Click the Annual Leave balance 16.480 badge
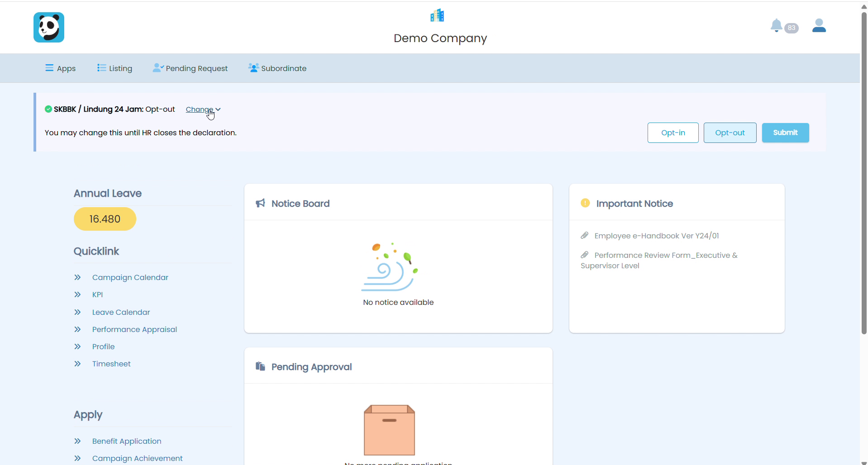Viewport: 868px width, 465px height. (105, 219)
